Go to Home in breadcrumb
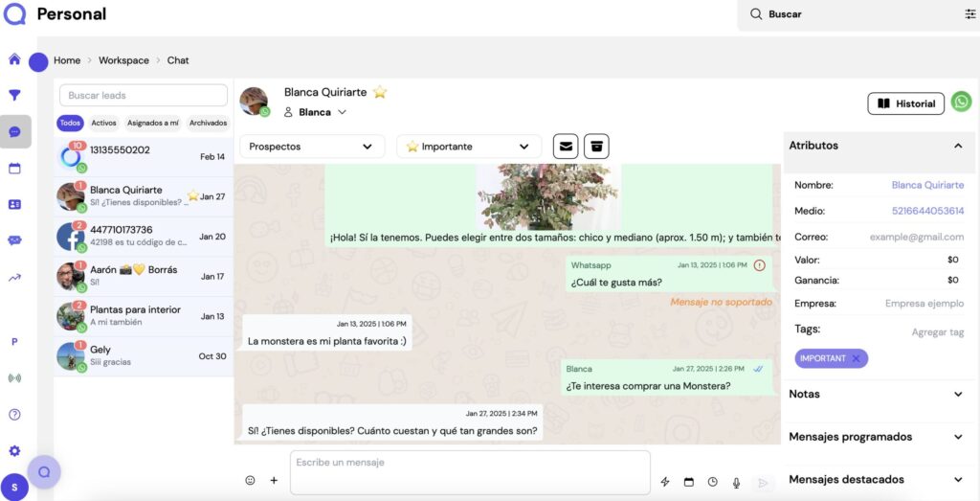This screenshot has width=980, height=501. coord(67,60)
